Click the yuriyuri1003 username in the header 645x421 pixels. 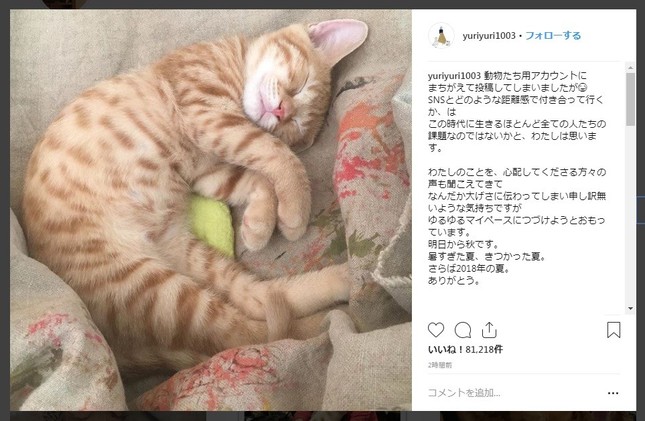[x=489, y=36]
